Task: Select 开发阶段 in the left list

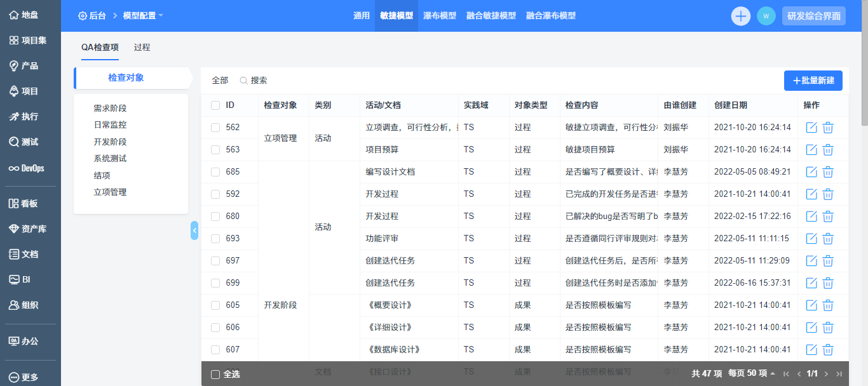Action: tap(110, 142)
